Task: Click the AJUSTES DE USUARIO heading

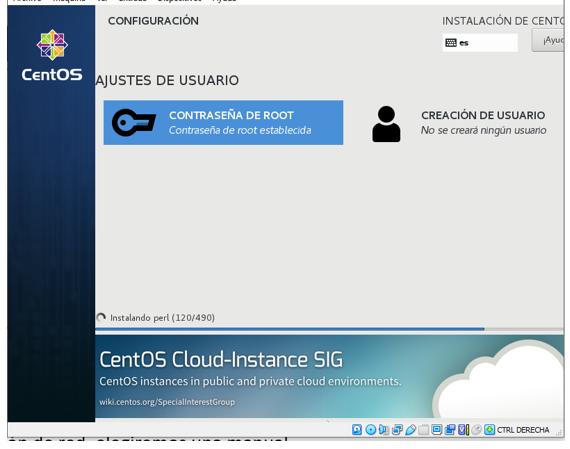Action: [167, 80]
